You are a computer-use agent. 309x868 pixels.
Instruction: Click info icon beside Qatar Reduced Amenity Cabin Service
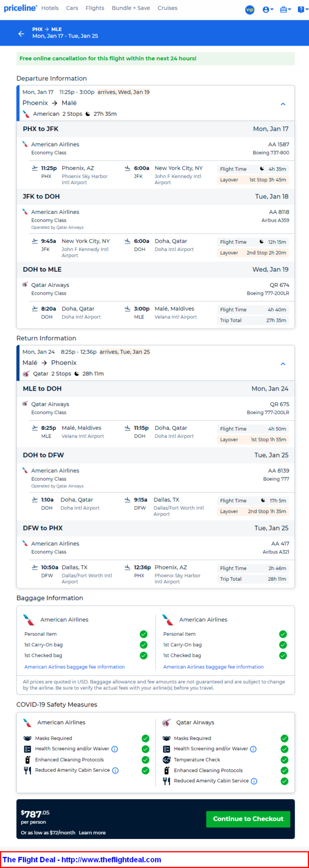coord(254,781)
